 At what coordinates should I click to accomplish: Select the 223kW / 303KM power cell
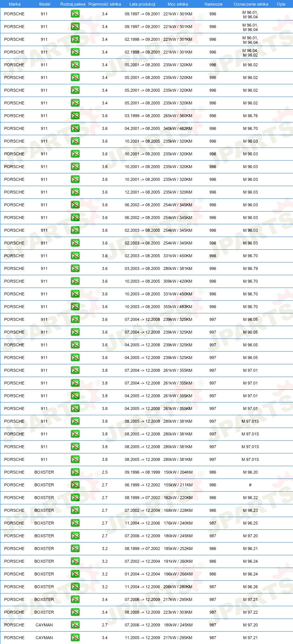pos(178,612)
